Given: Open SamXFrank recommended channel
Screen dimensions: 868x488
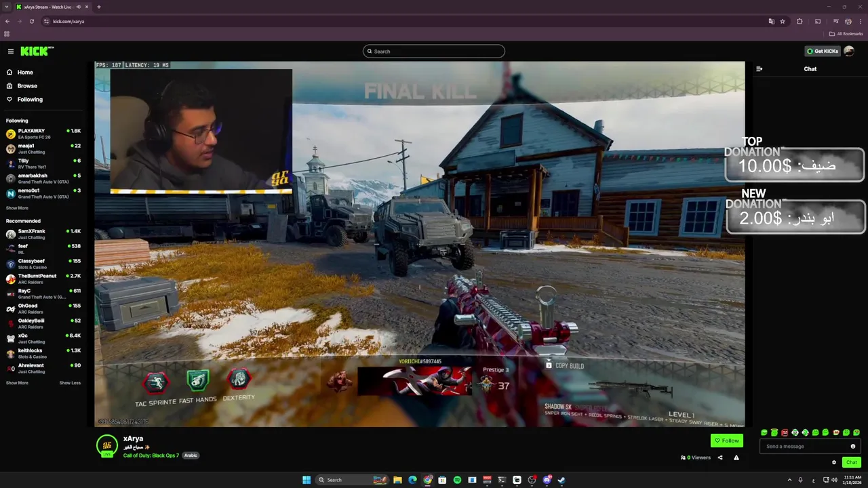Looking at the screenshot, I should pos(43,234).
